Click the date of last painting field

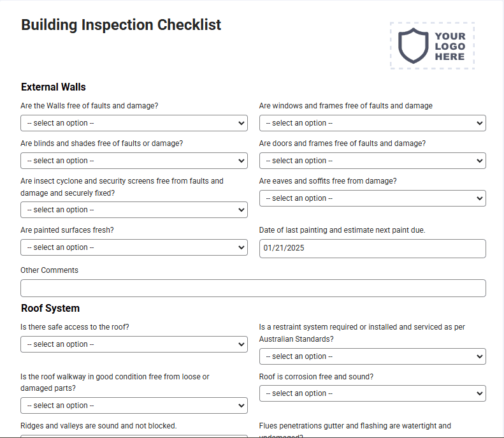pyautogui.click(x=373, y=249)
